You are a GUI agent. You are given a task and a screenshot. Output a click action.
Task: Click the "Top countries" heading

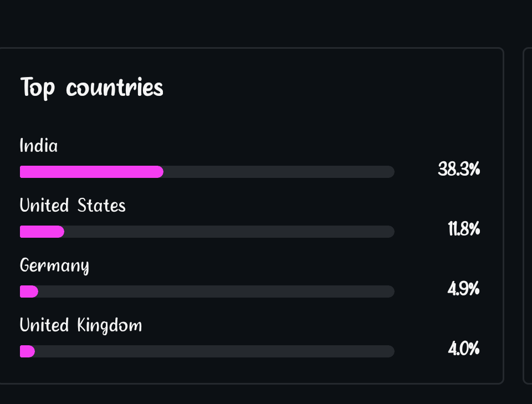(x=92, y=88)
